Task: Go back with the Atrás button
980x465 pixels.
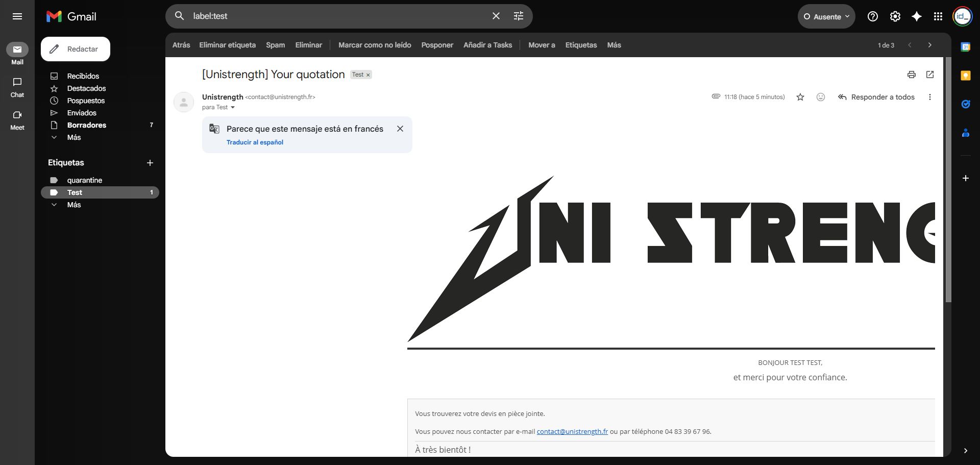Action: (181, 45)
